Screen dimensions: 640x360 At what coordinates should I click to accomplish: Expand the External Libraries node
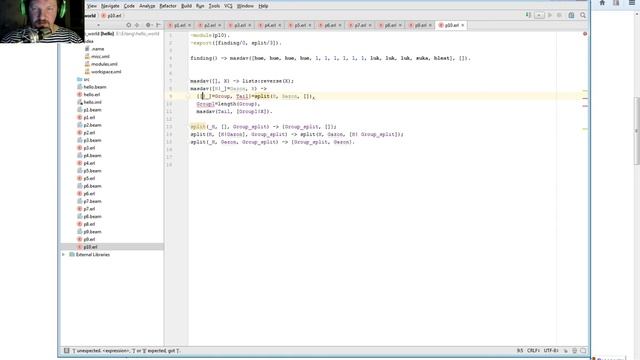click(x=63, y=255)
